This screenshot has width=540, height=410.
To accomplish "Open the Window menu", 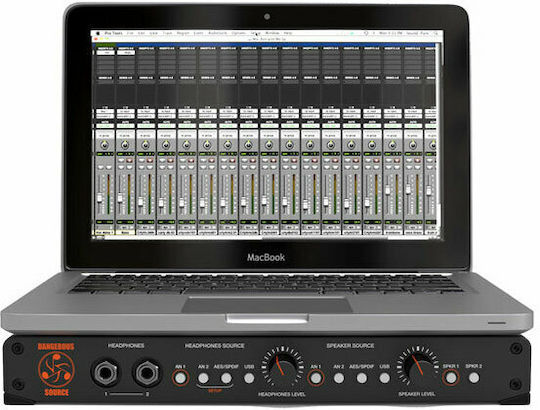I will (x=272, y=33).
